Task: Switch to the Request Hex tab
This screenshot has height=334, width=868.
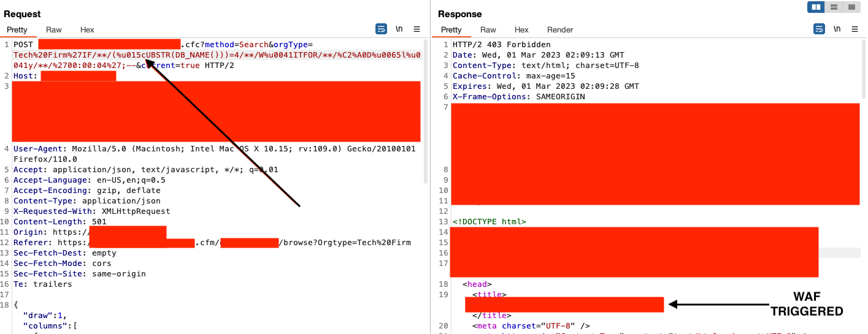Action: coord(87,29)
